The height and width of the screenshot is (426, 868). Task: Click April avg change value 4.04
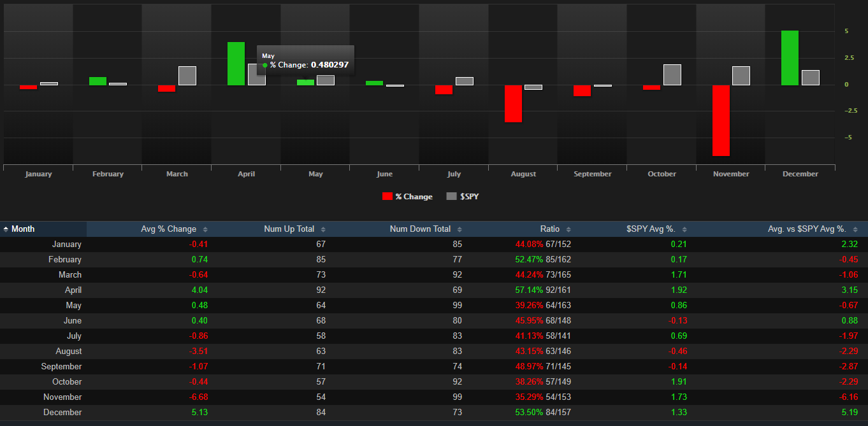point(199,290)
